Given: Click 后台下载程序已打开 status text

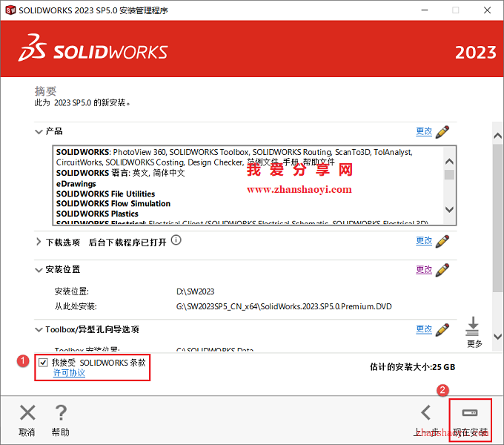Looking at the screenshot, I should click(x=127, y=242).
